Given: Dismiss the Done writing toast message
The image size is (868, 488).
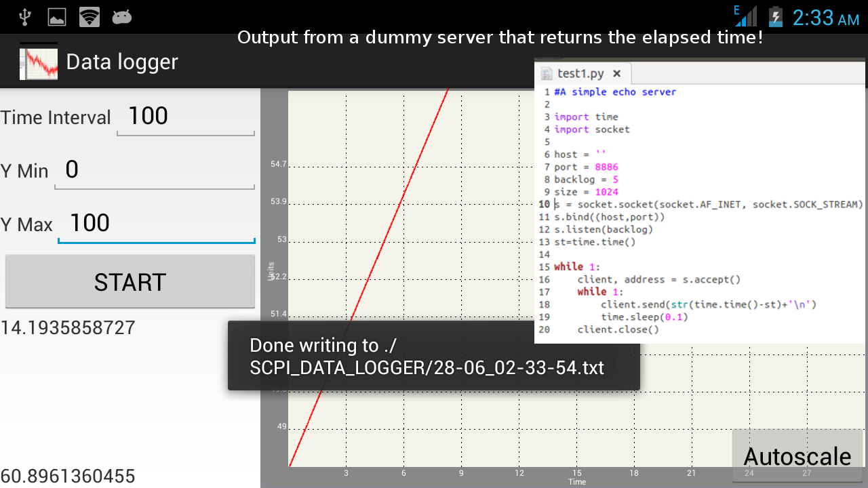Looking at the screenshot, I should click(x=434, y=356).
